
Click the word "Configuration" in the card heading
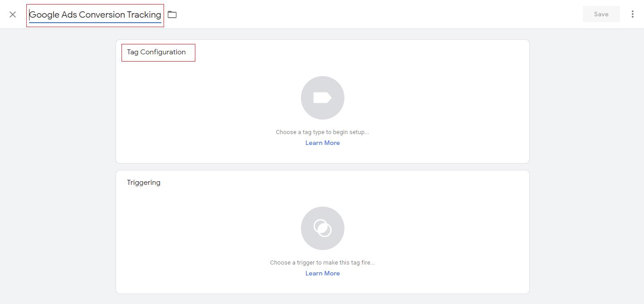(x=163, y=52)
